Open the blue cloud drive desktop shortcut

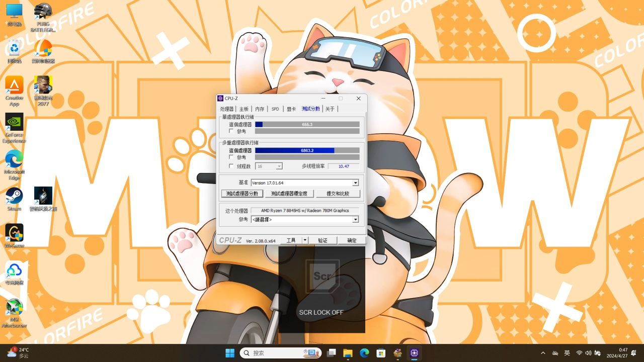tap(14, 273)
